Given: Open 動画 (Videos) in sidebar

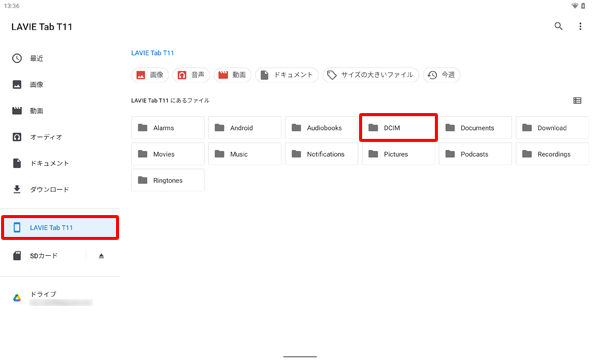Looking at the screenshot, I should 60,111.
